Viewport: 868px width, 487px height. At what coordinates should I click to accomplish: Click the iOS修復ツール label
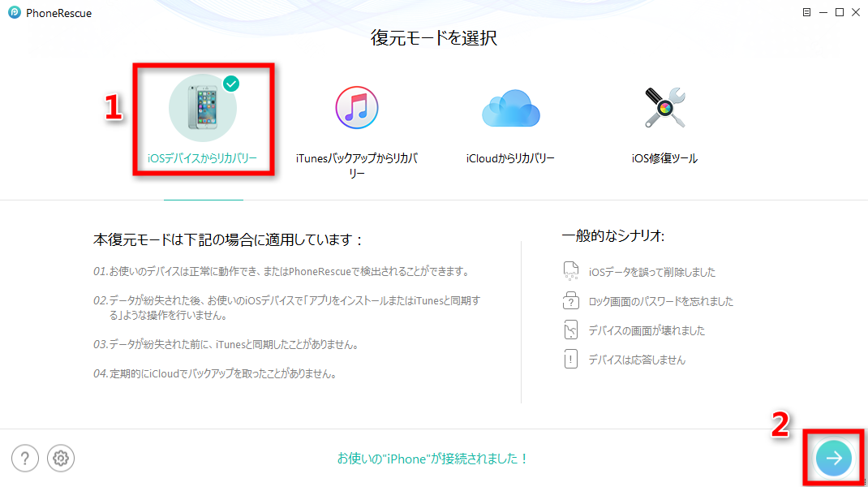[x=664, y=158]
